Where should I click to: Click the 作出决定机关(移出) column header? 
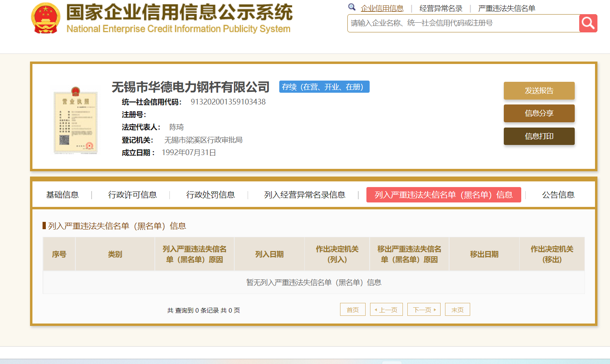point(552,254)
